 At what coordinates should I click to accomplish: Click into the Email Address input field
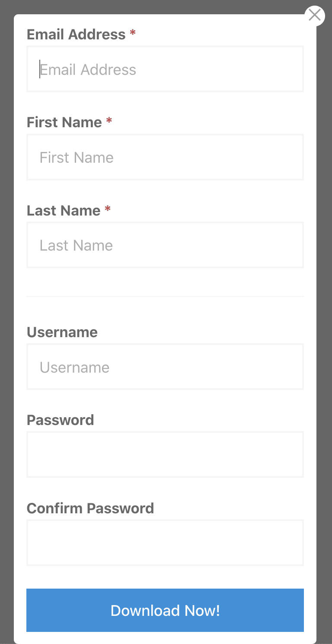coord(165,69)
